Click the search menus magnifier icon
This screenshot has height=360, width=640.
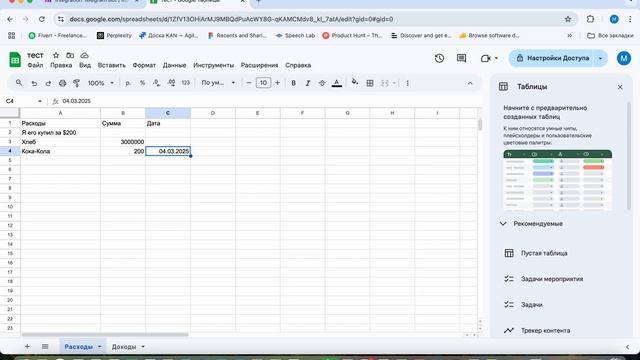[x=19, y=83]
